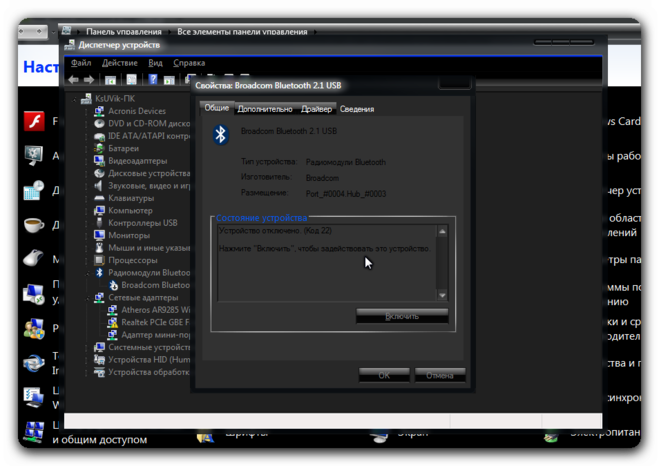This screenshot has width=659, height=466.
Task: Select the Адаптер мини-порта item
Action: (156, 335)
